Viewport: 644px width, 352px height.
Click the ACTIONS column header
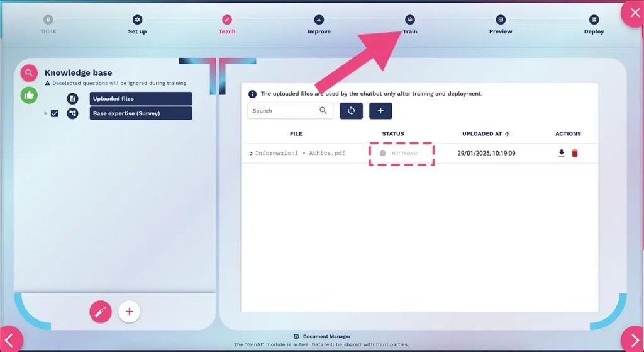point(568,134)
